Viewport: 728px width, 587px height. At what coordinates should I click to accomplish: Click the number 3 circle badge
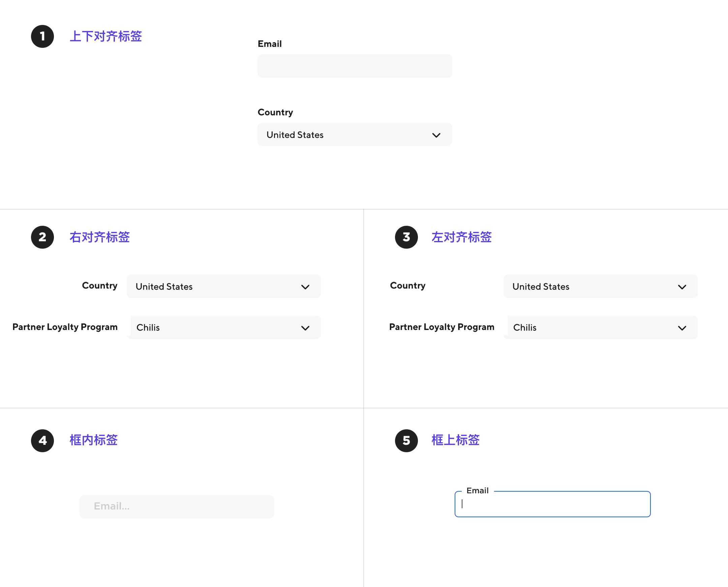[406, 237]
